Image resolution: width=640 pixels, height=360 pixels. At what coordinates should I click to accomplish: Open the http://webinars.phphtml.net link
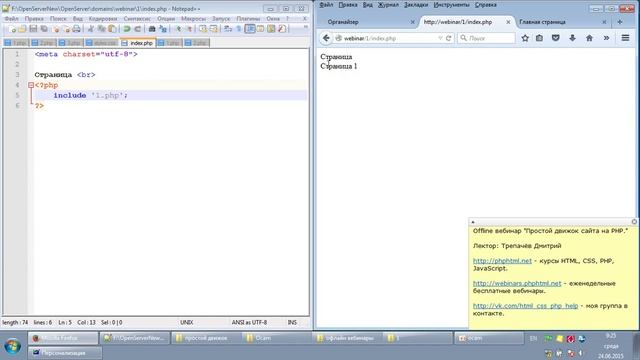(x=517, y=283)
